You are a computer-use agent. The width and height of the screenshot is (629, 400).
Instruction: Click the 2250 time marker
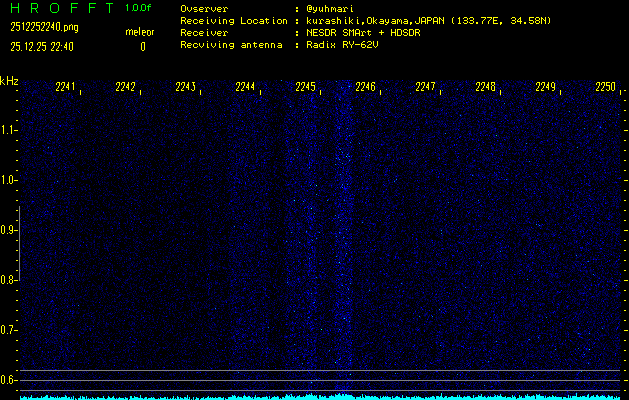point(605,87)
